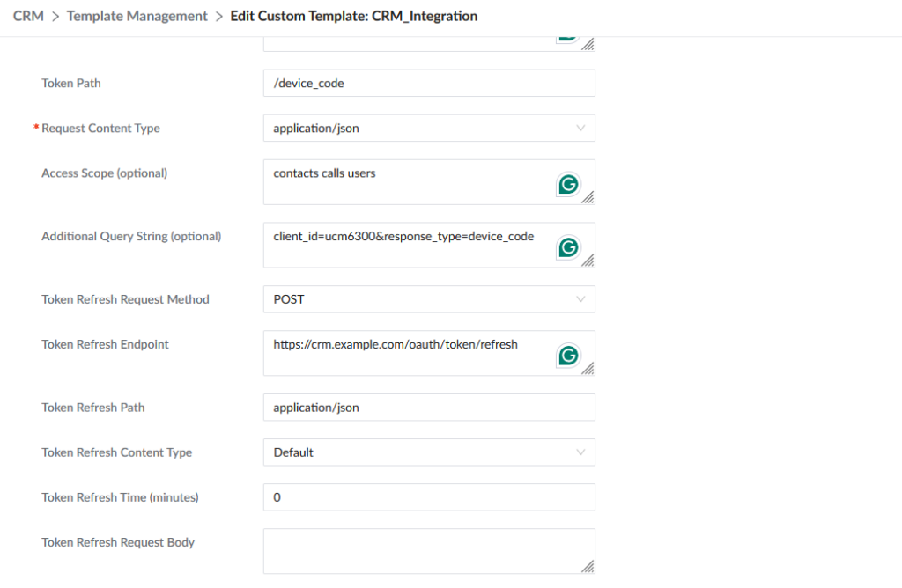Grab resize handle of Token Refresh Request Body textarea
Screen dimensions: 902x588
588,567
